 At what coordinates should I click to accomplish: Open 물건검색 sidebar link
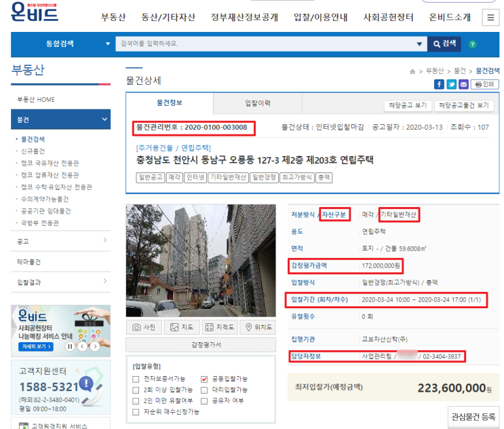[x=33, y=139]
